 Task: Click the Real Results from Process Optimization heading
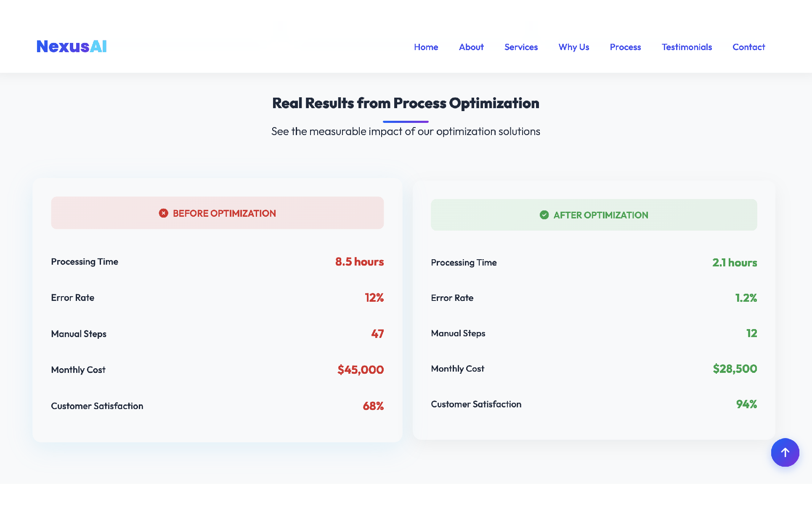point(406,103)
